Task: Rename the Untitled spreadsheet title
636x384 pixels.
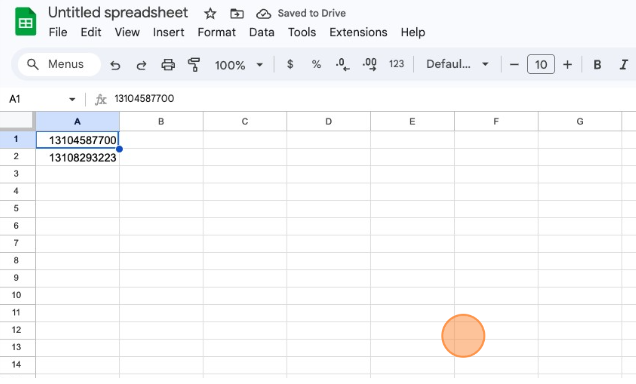Action: 118,13
